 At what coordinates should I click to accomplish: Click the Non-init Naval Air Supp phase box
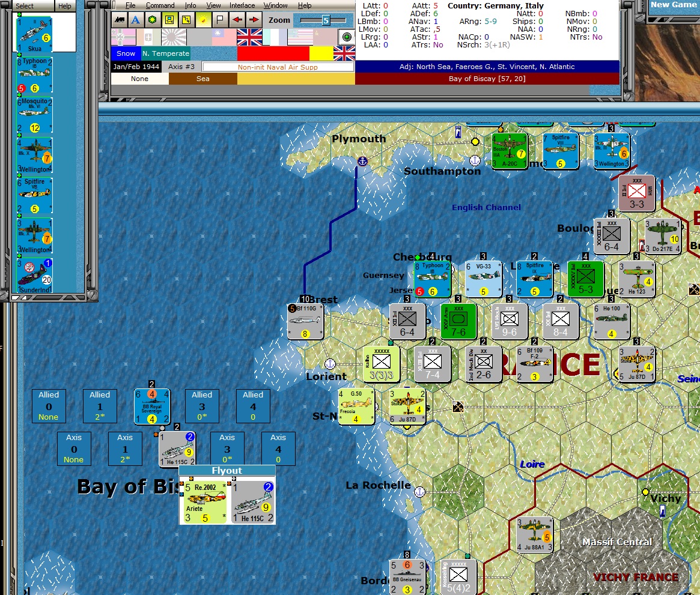tap(278, 67)
